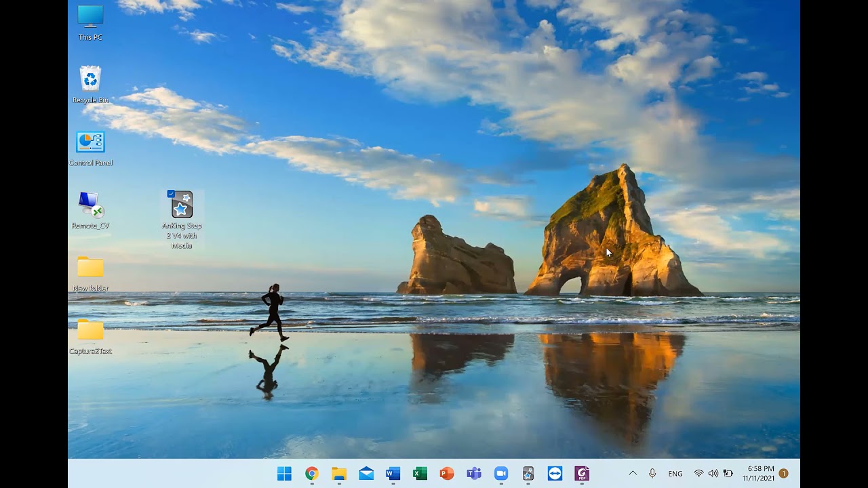Image resolution: width=868 pixels, height=488 pixels.
Task: Open TeamViewer from the taskbar
Action: tap(555, 474)
